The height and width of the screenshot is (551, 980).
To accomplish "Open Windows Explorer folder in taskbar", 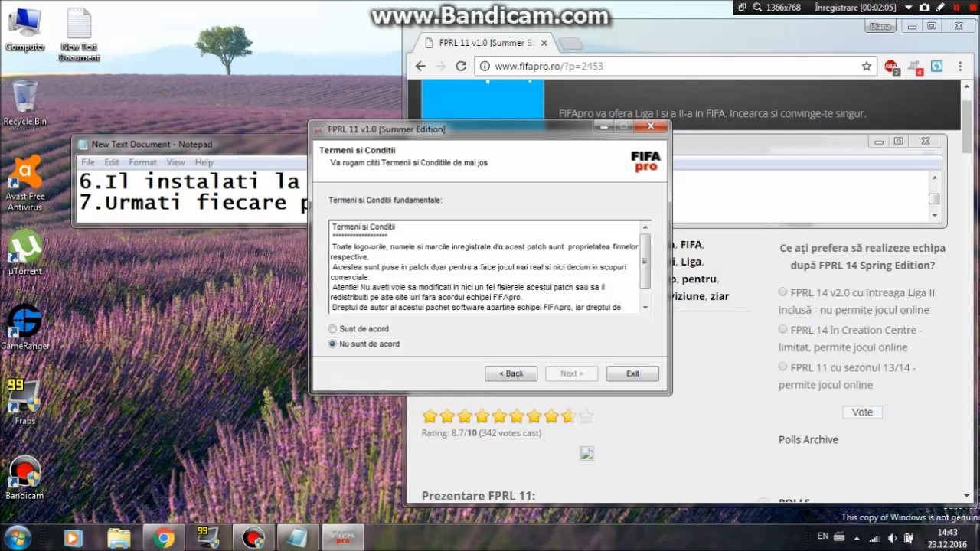I will [x=119, y=538].
